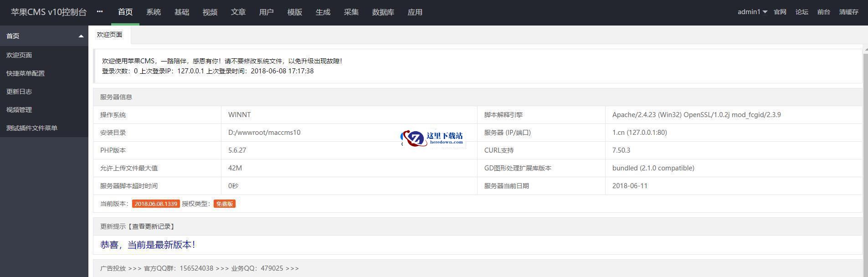The height and width of the screenshot is (277, 868).
Task: Click the three-dot menu toggle icon
Action: point(100,12)
